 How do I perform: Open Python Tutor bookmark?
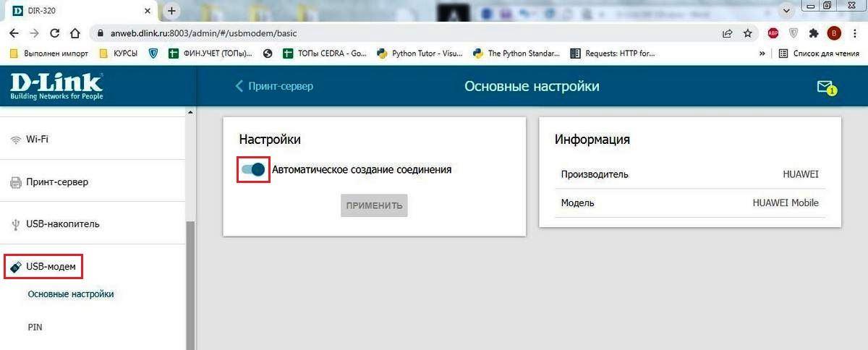[420, 53]
